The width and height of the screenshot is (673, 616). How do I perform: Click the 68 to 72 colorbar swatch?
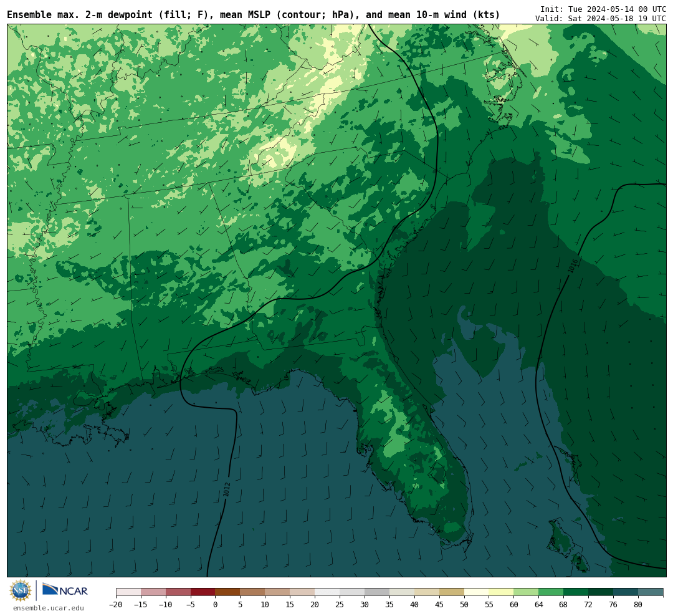click(576, 592)
